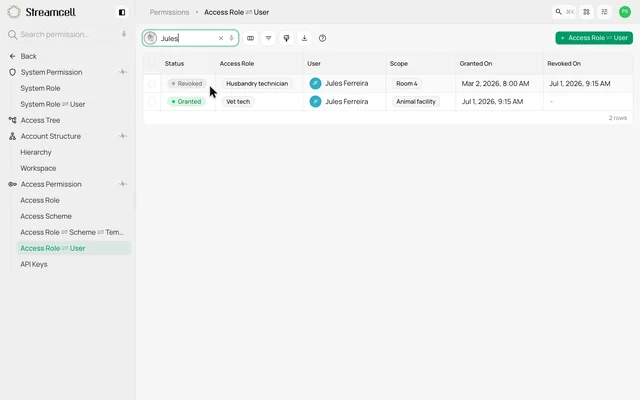Viewport: 640px width, 400px height.
Task: Open the filter toolbar button
Action: (268, 38)
